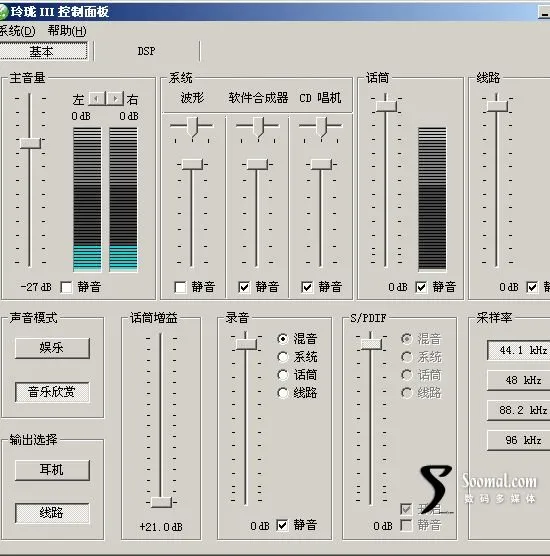Enable mute for 波形 channel
The image size is (550, 556).
(180, 287)
